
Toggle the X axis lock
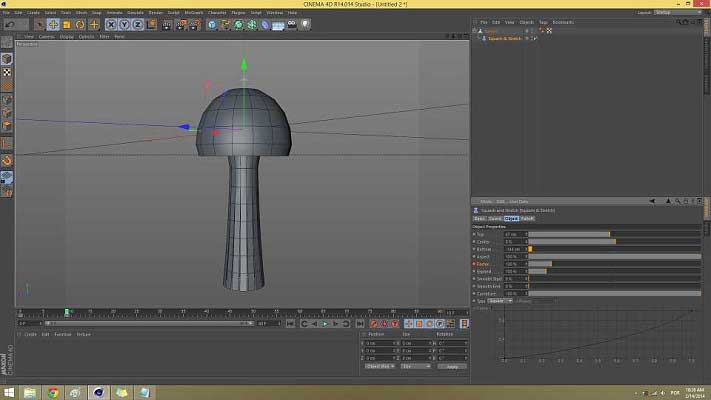(x=113, y=24)
